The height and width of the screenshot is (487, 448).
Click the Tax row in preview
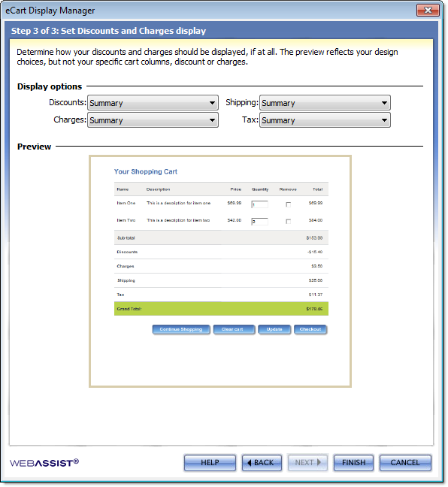pyautogui.click(x=221, y=295)
